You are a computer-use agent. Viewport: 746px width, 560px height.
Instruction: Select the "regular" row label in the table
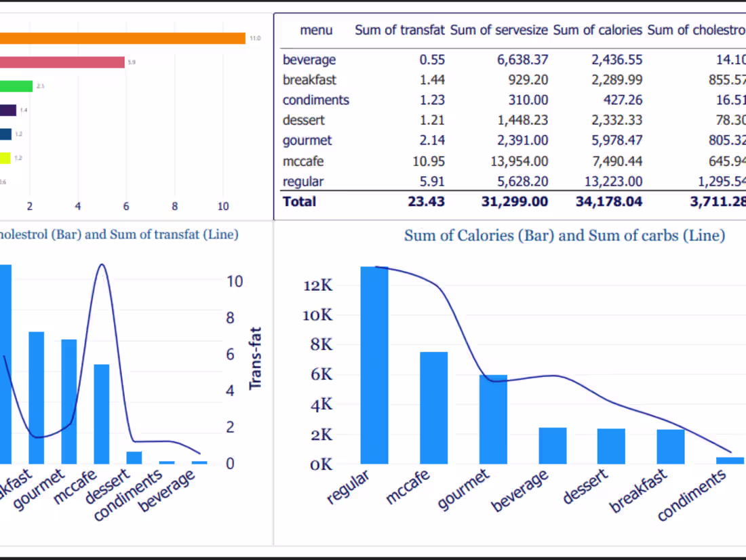pyautogui.click(x=303, y=182)
